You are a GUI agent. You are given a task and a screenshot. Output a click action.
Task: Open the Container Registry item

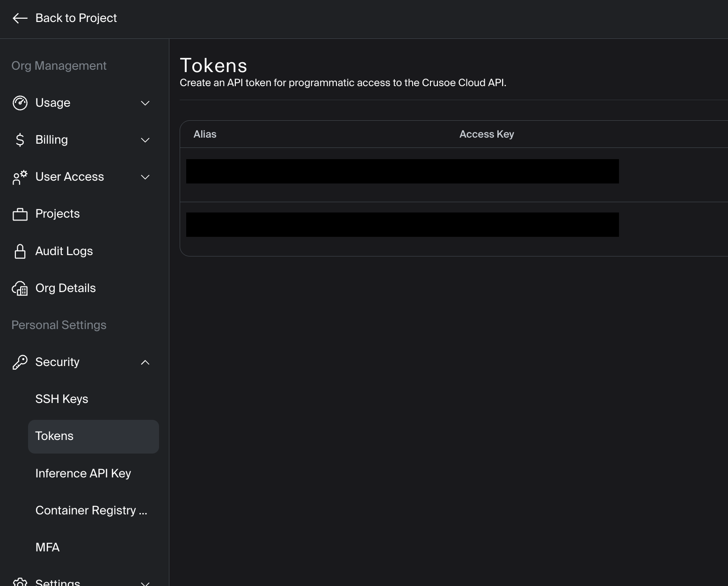coord(91,510)
